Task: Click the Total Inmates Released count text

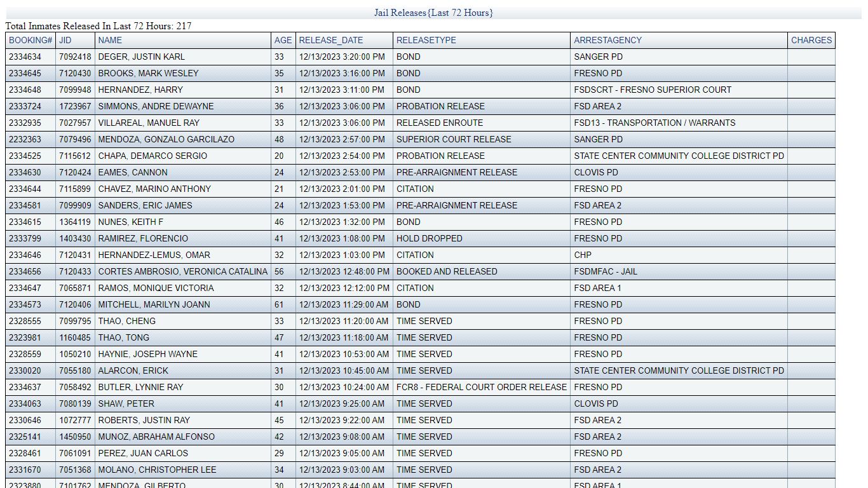Action: tap(98, 26)
